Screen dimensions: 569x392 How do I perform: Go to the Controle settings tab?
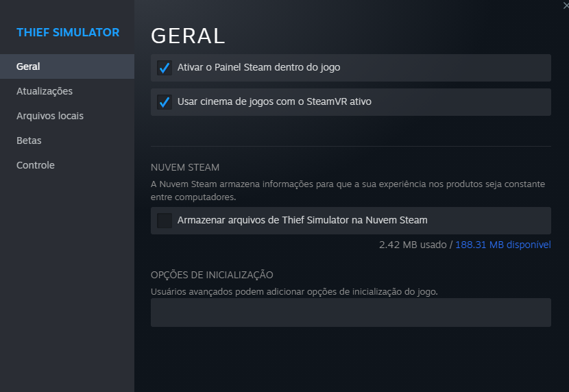click(36, 165)
